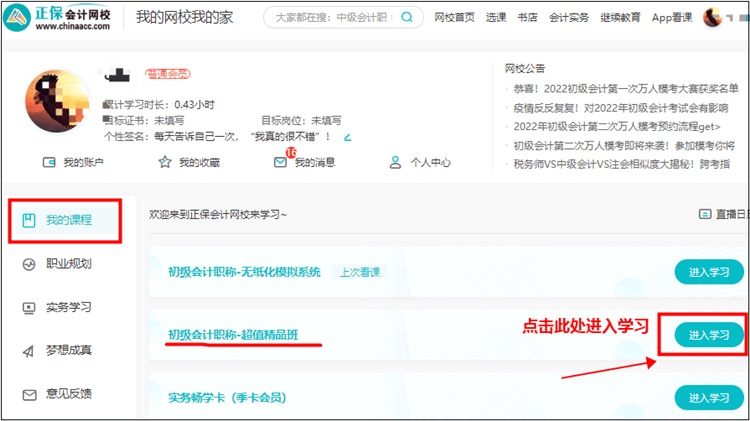The height and width of the screenshot is (421, 750).
Task: Open course 实务畅学卡（季卡会员）
Action: coord(227,398)
